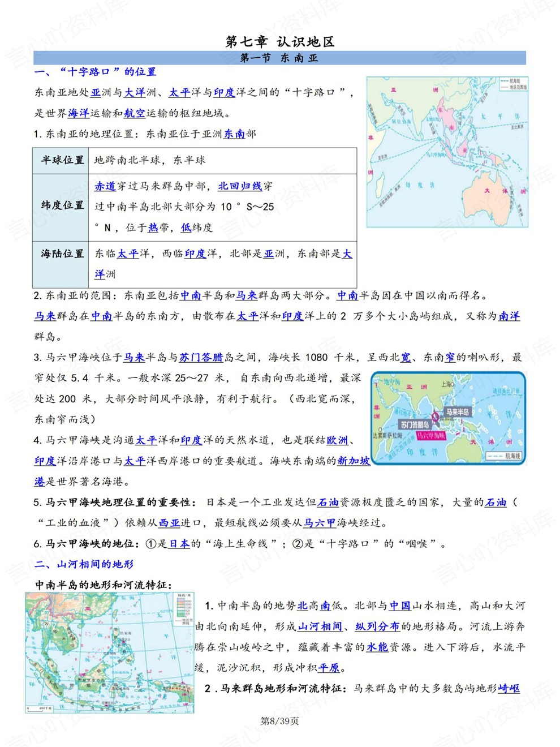Click the bold subheading 中南半岛的地形和河流特征
The image size is (560, 747).
pyautogui.click(x=104, y=585)
